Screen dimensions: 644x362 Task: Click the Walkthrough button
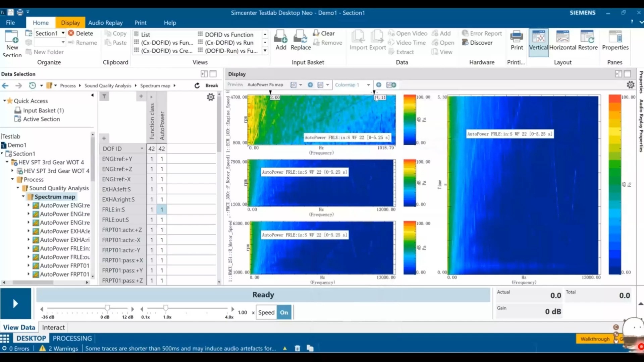pyautogui.click(x=595, y=339)
